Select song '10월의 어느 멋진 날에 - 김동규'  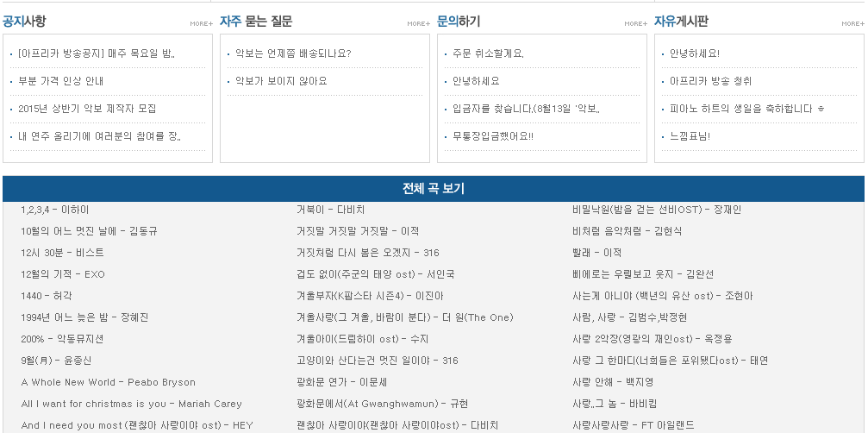[x=89, y=231]
